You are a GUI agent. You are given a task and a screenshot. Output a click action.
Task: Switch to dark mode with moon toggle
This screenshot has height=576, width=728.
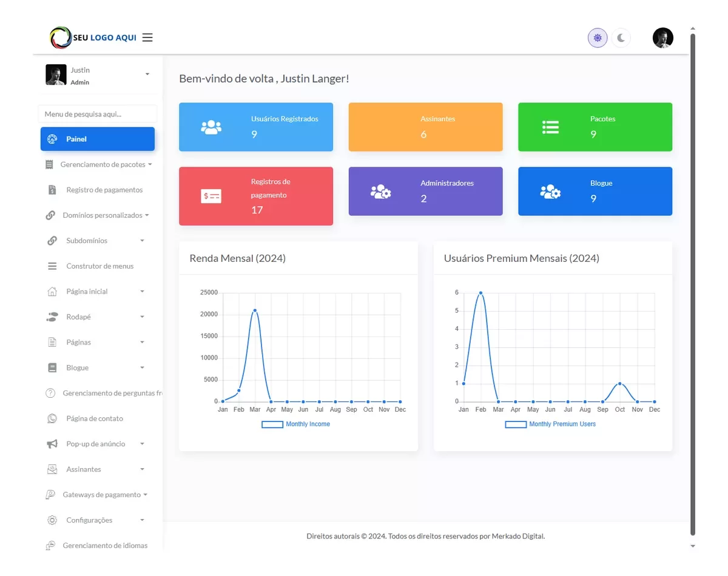point(621,38)
